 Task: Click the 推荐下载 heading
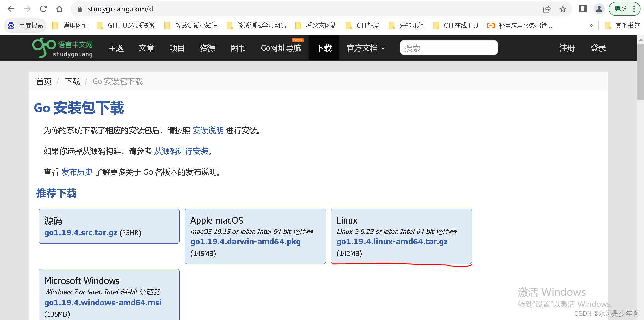coord(56,193)
